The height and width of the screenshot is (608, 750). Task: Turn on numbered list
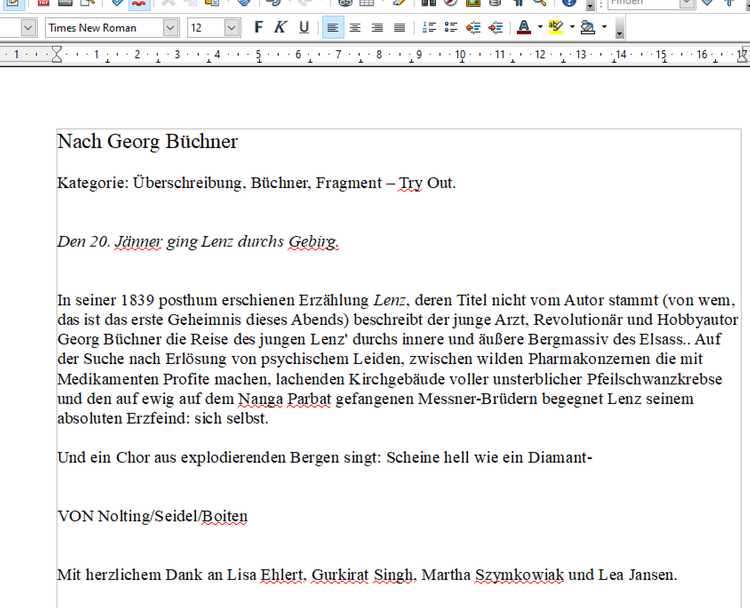click(x=429, y=28)
